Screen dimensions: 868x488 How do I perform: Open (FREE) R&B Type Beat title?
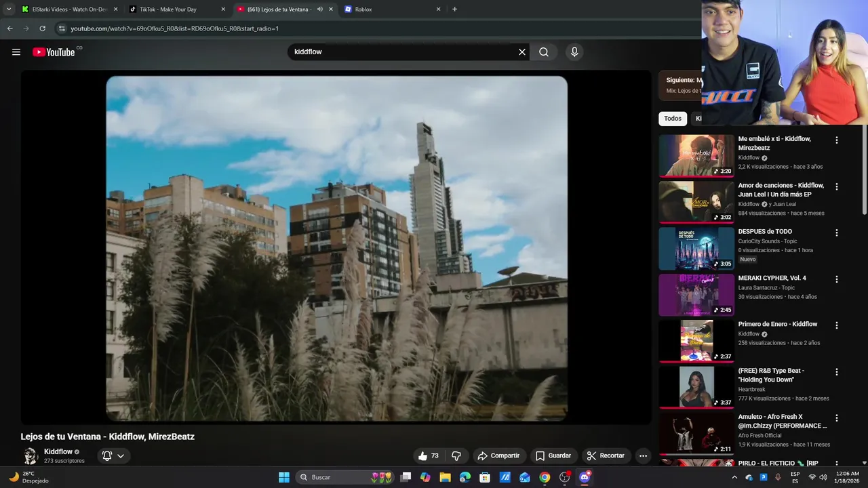coord(772,375)
